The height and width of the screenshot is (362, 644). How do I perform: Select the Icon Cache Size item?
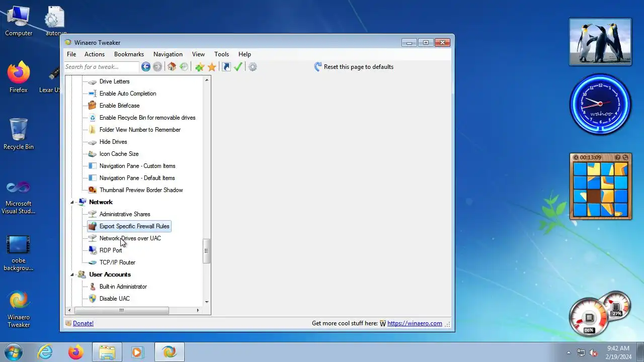(119, 154)
